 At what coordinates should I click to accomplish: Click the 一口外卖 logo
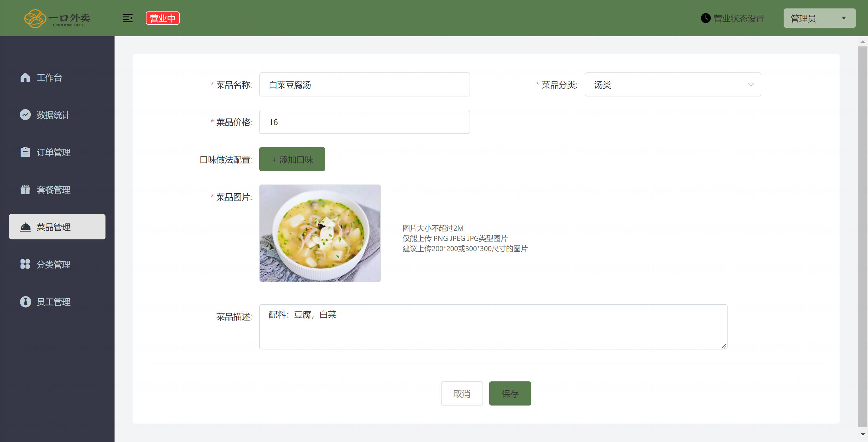57,18
